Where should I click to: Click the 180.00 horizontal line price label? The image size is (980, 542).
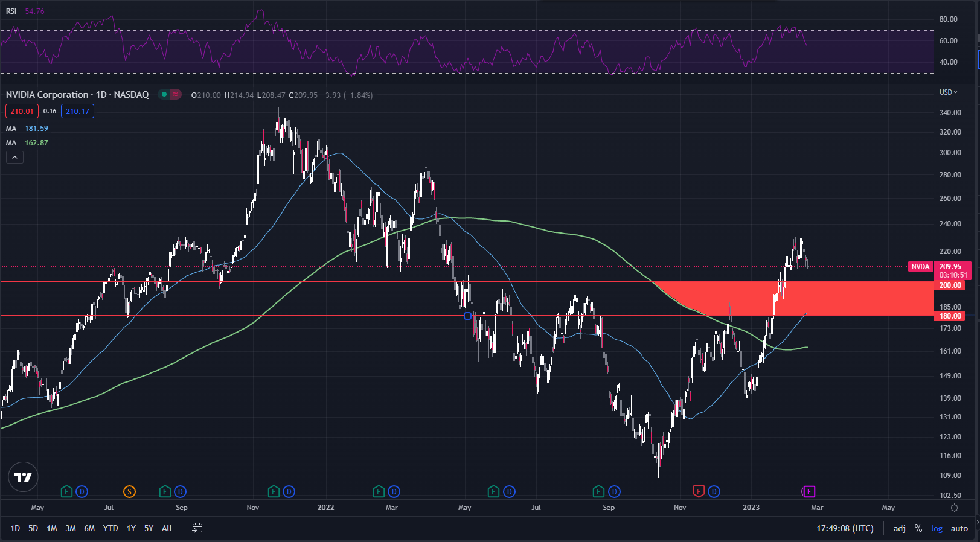pos(950,316)
